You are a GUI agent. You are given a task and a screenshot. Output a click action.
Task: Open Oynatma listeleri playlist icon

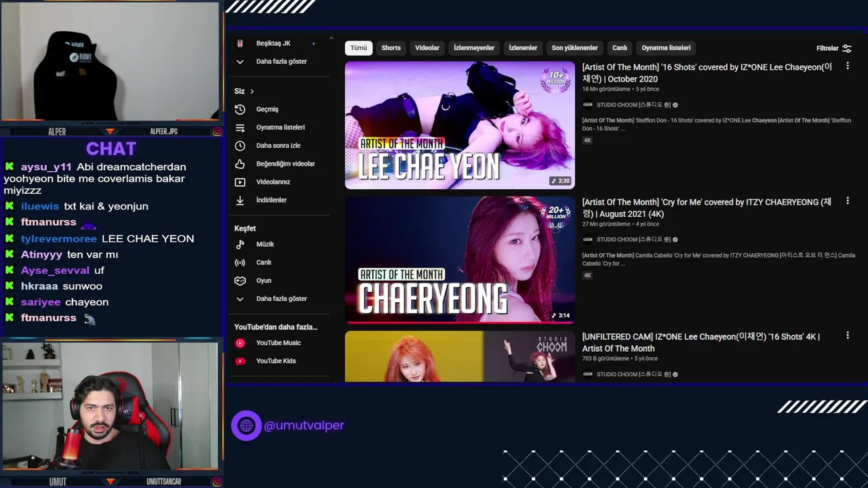pyautogui.click(x=239, y=127)
